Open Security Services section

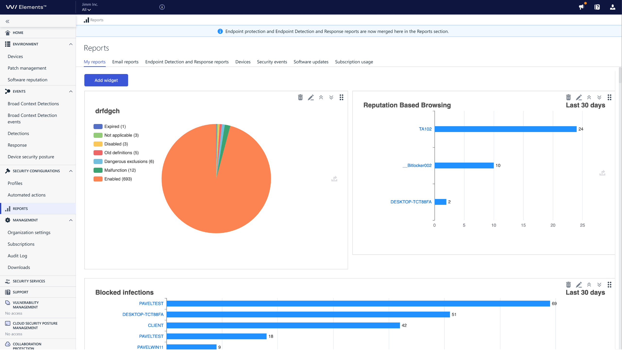(x=29, y=281)
